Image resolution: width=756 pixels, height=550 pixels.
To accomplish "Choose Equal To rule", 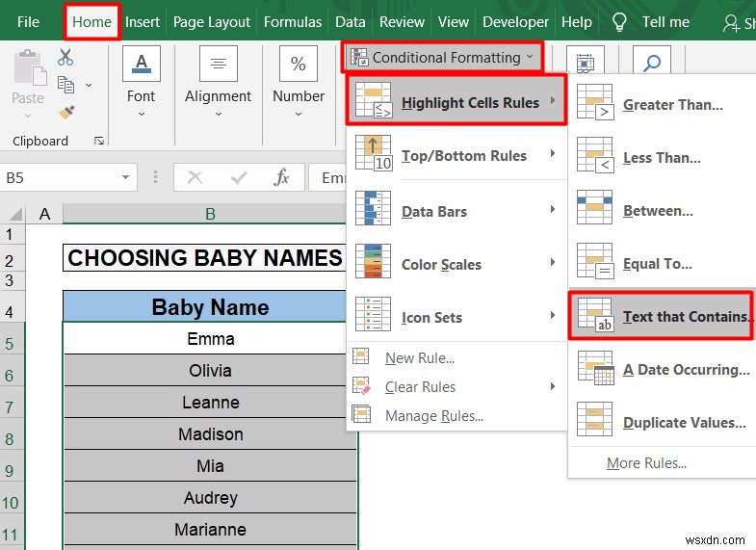I will 662,264.
